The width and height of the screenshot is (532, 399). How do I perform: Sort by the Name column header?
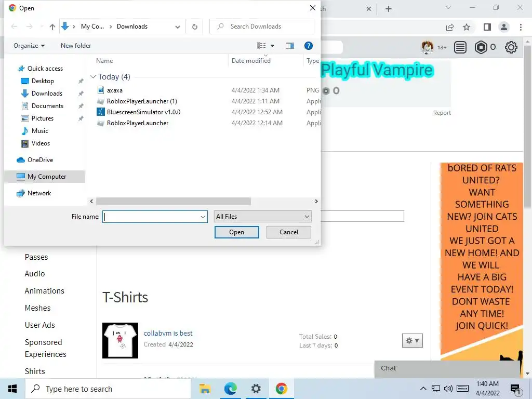pyautogui.click(x=104, y=61)
